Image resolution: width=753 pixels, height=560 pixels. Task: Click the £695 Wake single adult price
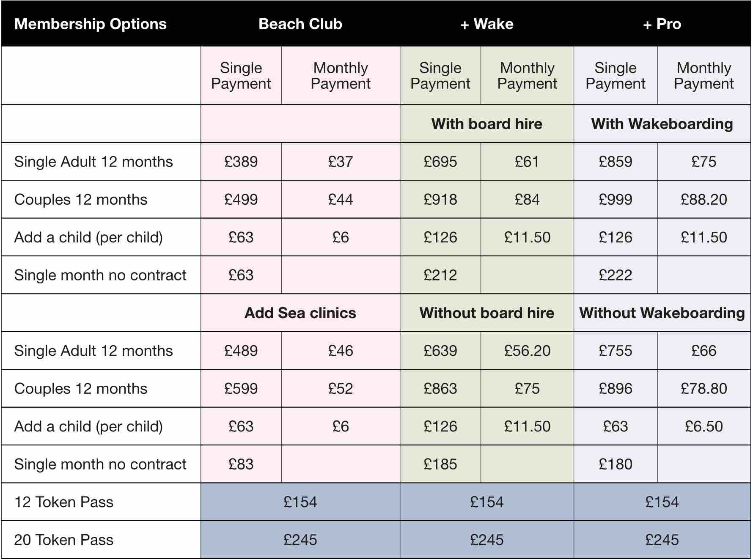coord(440,162)
